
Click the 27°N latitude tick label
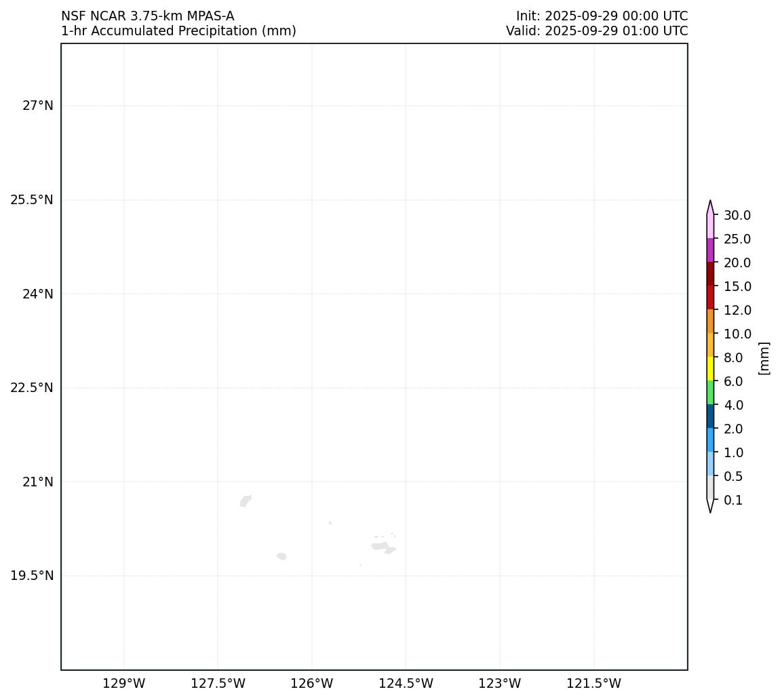coord(37,106)
